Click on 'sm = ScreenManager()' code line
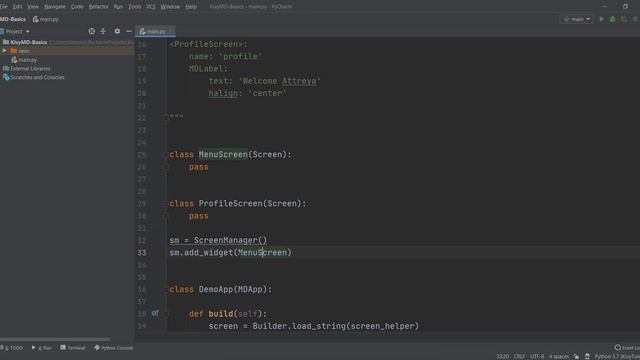Viewport: 640px width, 360px height. tap(218, 240)
